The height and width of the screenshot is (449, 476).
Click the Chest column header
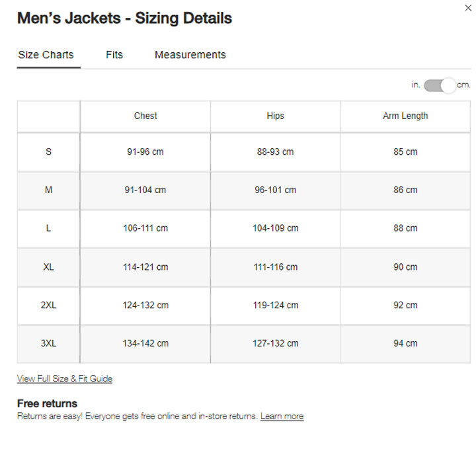point(145,116)
